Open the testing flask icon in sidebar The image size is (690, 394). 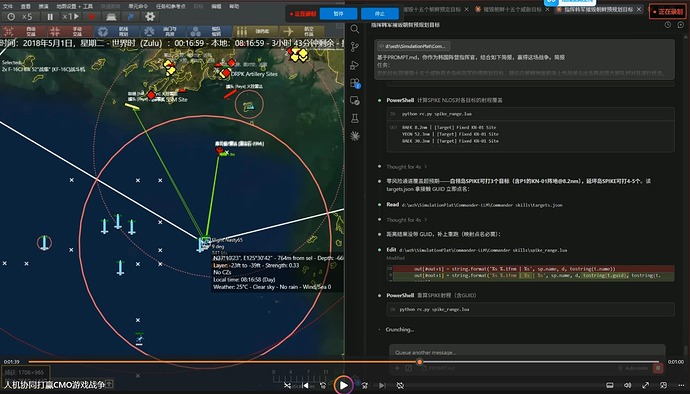pos(355,118)
